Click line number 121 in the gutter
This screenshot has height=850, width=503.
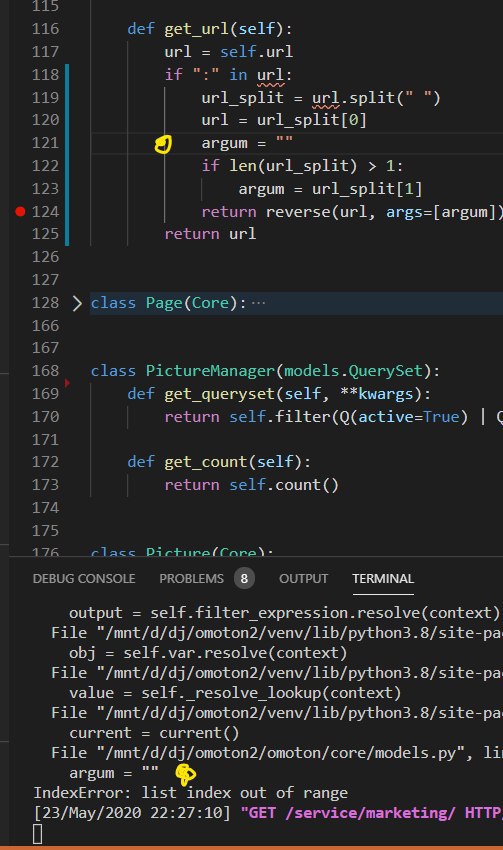click(46, 143)
